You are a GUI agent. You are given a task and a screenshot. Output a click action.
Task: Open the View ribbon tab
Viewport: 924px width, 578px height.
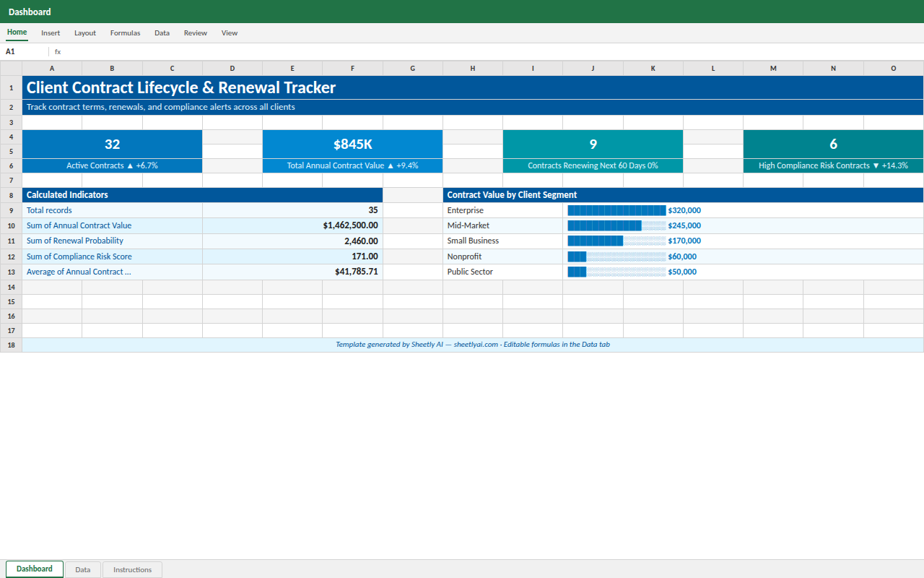(230, 33)
